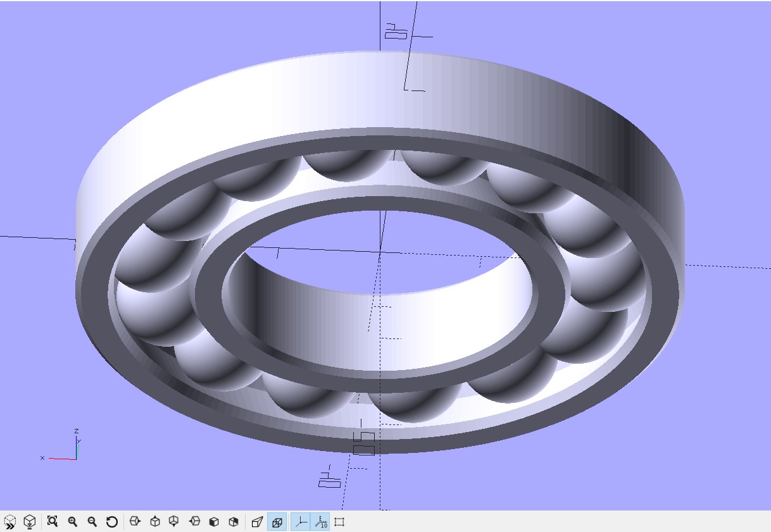Toggle the Orthogonal projection

pos(277,522)
